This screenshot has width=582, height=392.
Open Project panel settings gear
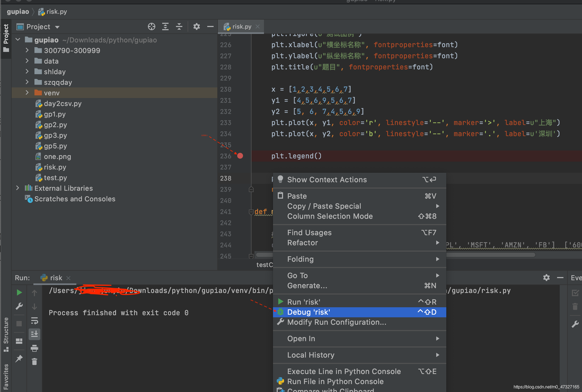pyautogui.click(x=196, y=26)
